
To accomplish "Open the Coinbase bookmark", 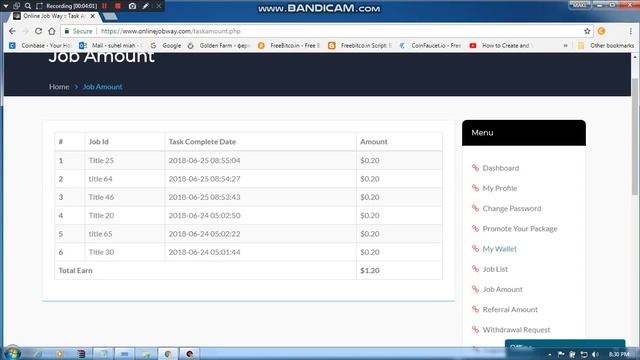I will point(40,45).
